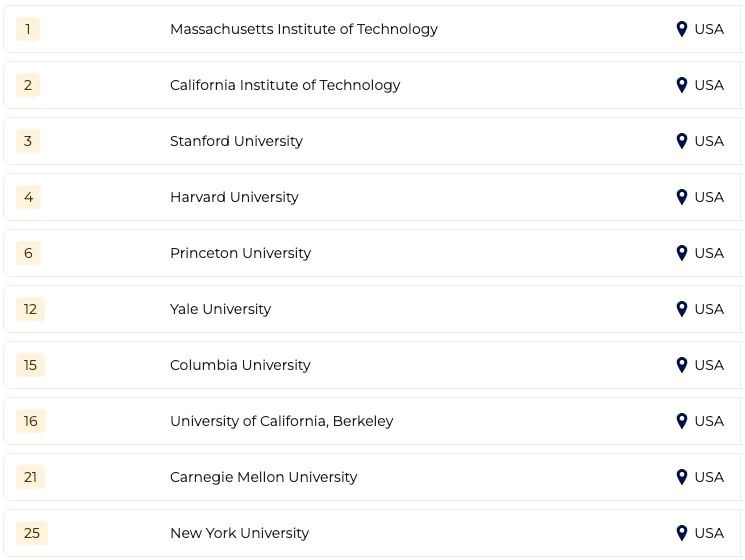The image size is (745, 560).
Task: Click Princeton University name
Action: pos(240,253)
